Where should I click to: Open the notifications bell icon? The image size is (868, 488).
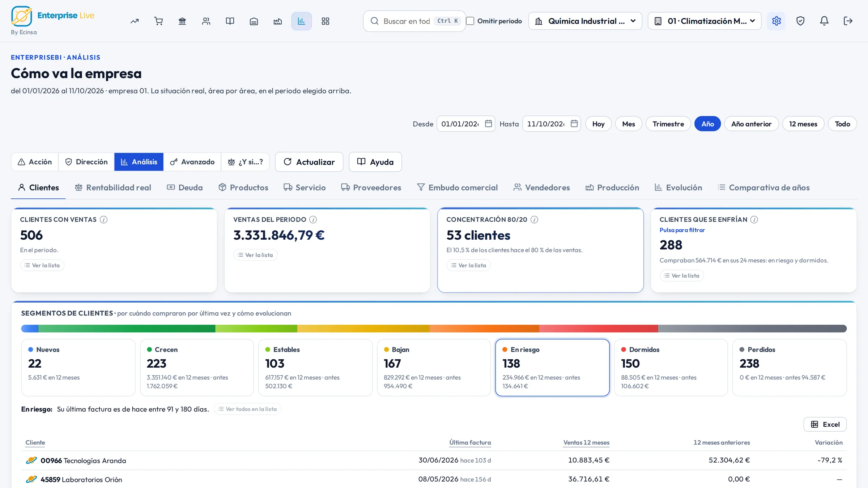coord(824,21)
